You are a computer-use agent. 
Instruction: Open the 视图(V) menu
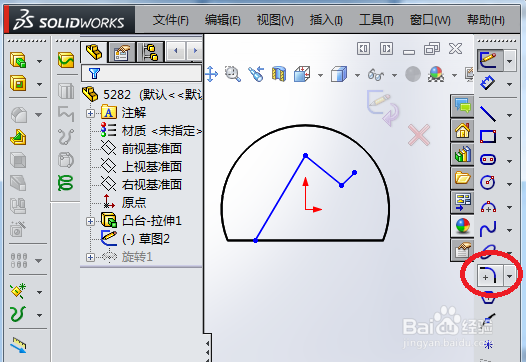[275, 20]
